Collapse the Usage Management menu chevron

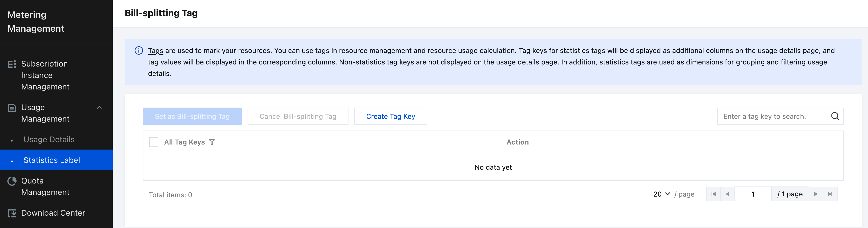point(99,108)
